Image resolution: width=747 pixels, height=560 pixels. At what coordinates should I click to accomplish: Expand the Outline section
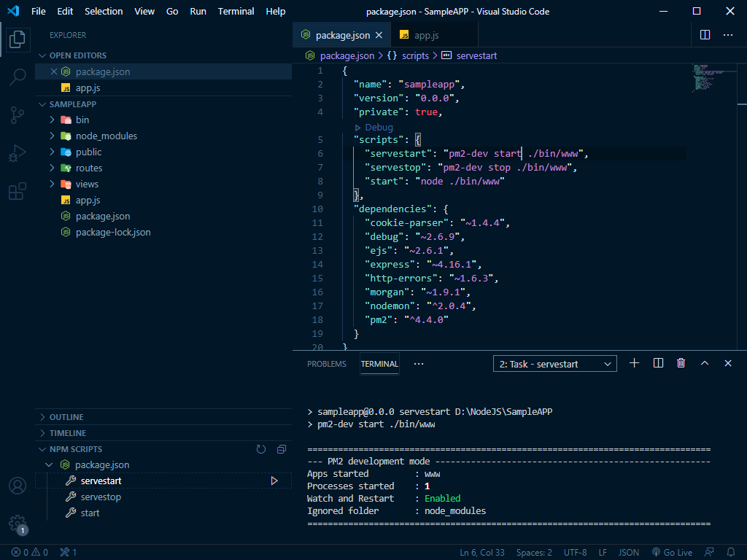click(x=42, y=417)
